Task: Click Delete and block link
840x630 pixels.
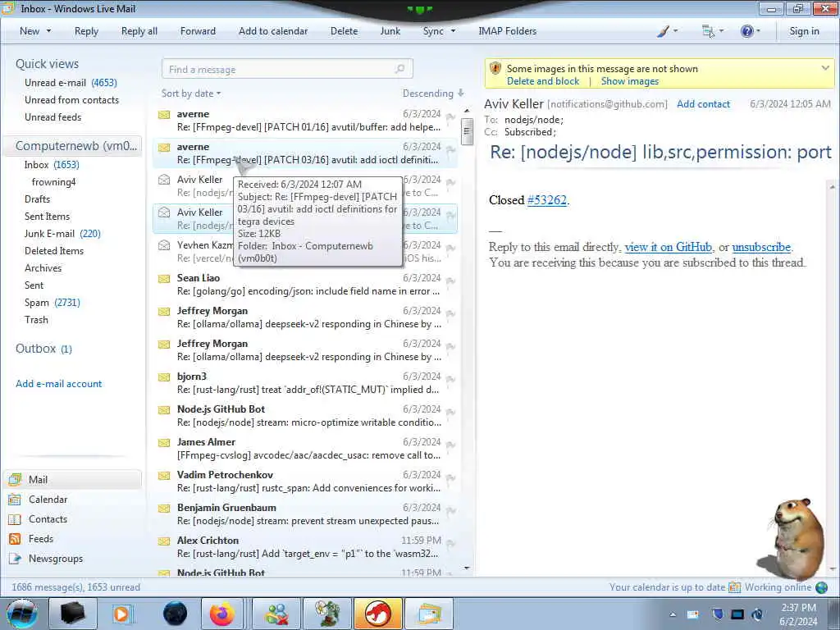Action: point(543,81)
